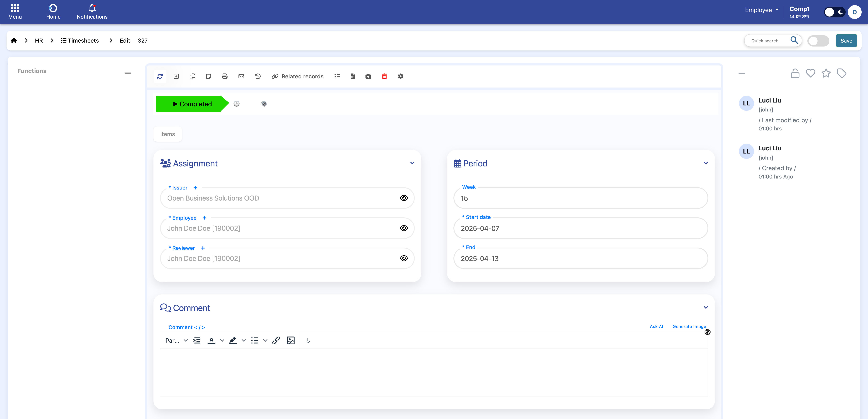Mark record with heart icon
This screenshot has width=868, height=419.
tap(811, 73)
